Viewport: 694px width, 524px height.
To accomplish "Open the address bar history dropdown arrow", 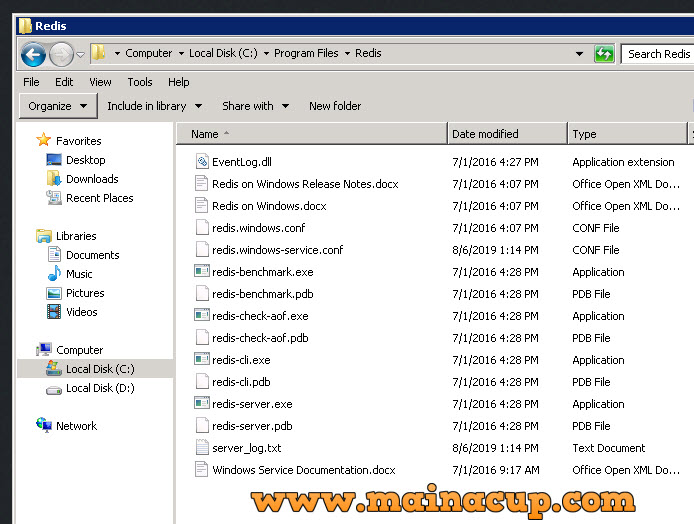I will (x=579, y=54).
